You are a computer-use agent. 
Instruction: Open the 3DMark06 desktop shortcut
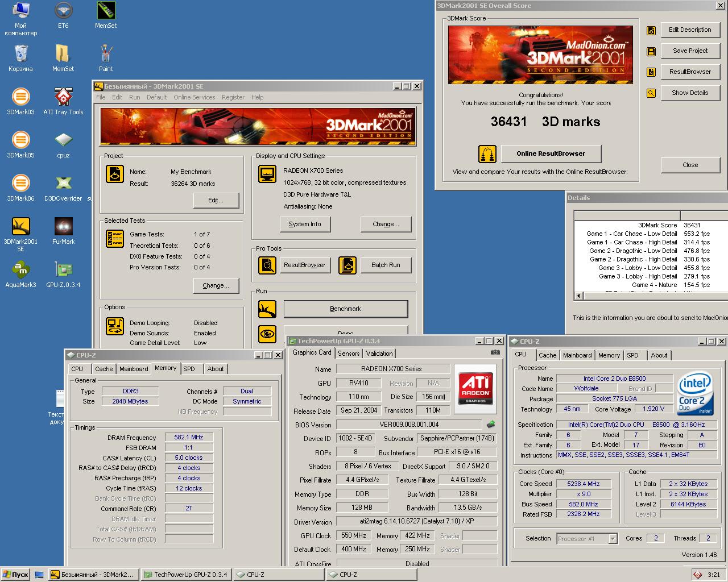(20, 188)
